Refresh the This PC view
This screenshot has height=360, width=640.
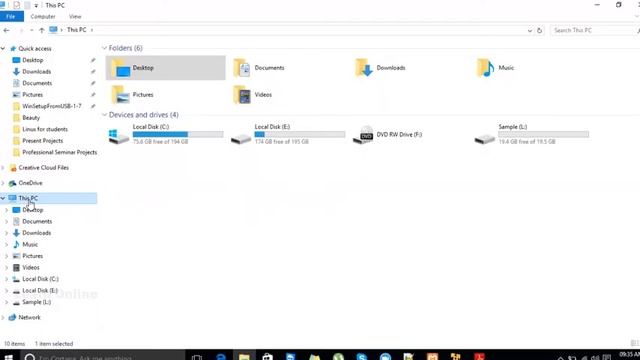tap(539, 30)
